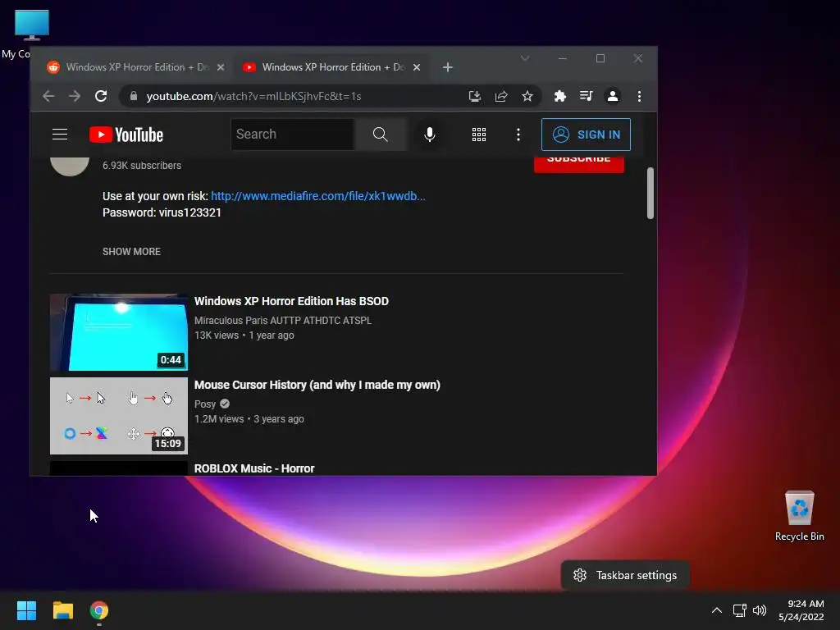Viewport: 840px width, 630px height.
Task: Click the YouTube page scrollbar thumb
Action: coord(651,193)
